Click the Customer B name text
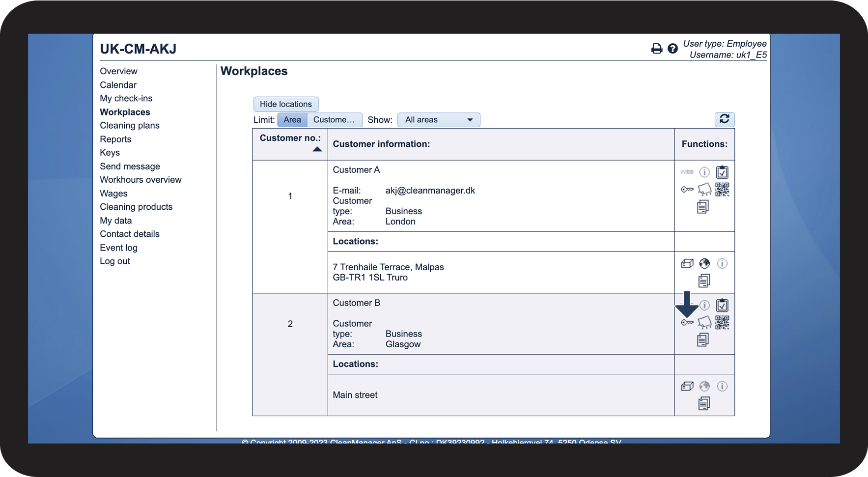Viewport: 868px width, 477px height. [356, 303]
